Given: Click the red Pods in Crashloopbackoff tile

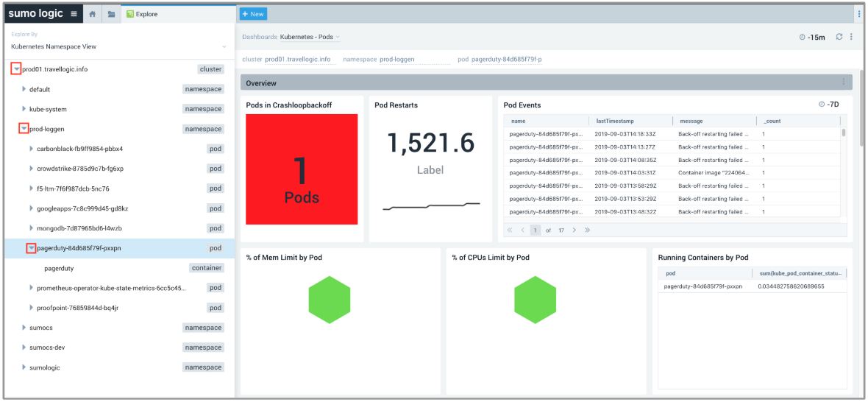Looking at the screenshot, I should (x=302, y=169).
